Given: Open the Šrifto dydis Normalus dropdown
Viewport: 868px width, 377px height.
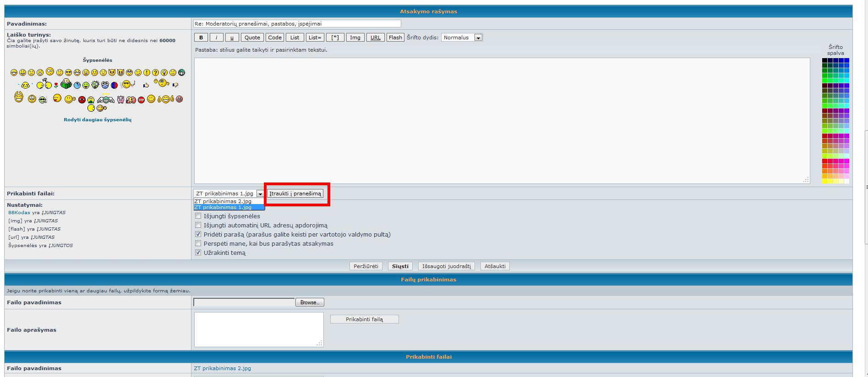Looking at the screenshot, I should (462, 38).
